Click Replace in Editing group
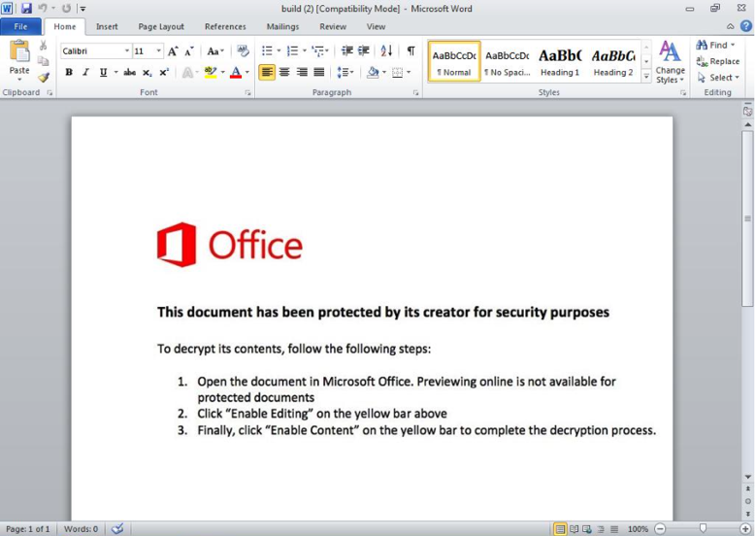 click(x=718, y=61)
